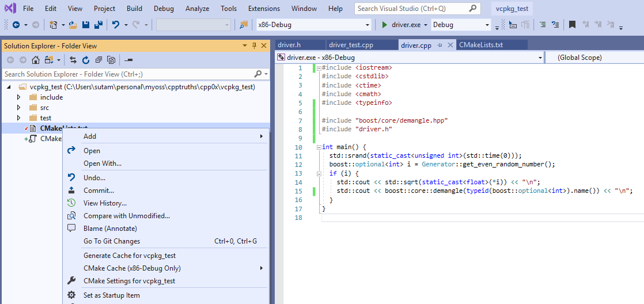Expand the src folder node
The image size is (644, 304).
18,108
